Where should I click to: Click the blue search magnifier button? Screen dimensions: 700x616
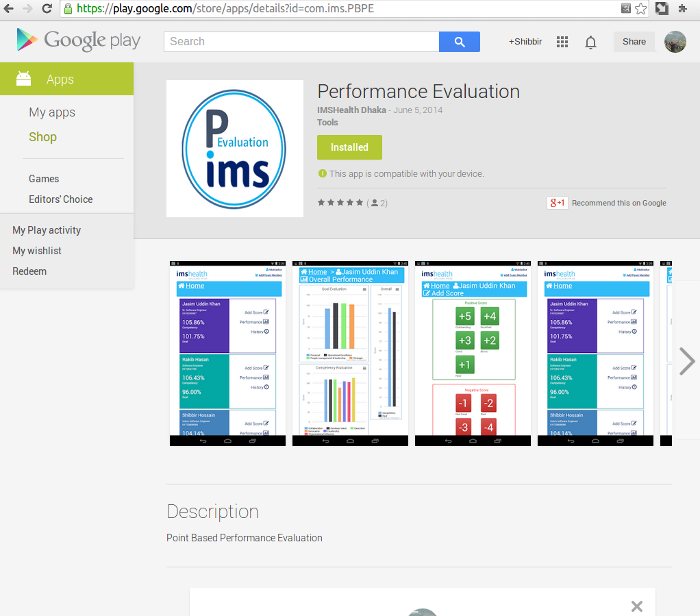(x=460, y=42)
